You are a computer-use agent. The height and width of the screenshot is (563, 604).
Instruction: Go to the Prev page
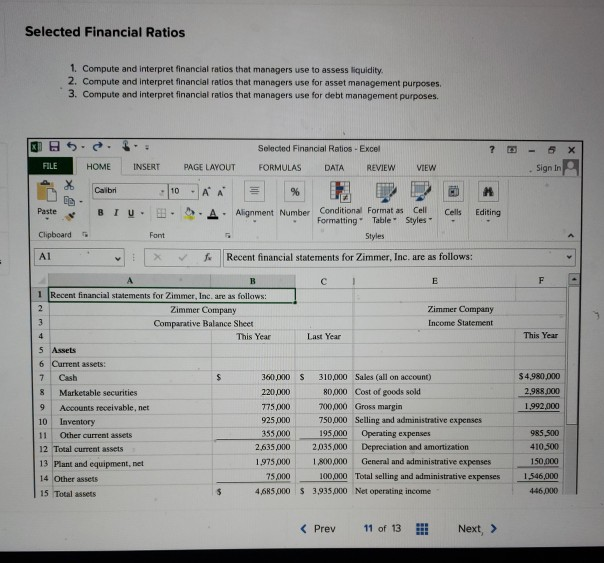click(x=318, y=529)
